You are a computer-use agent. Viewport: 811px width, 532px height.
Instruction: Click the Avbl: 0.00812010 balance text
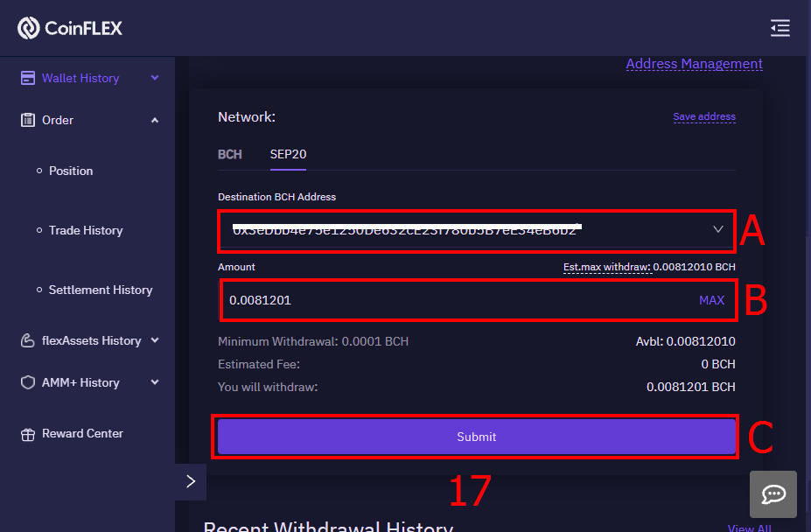685,341
